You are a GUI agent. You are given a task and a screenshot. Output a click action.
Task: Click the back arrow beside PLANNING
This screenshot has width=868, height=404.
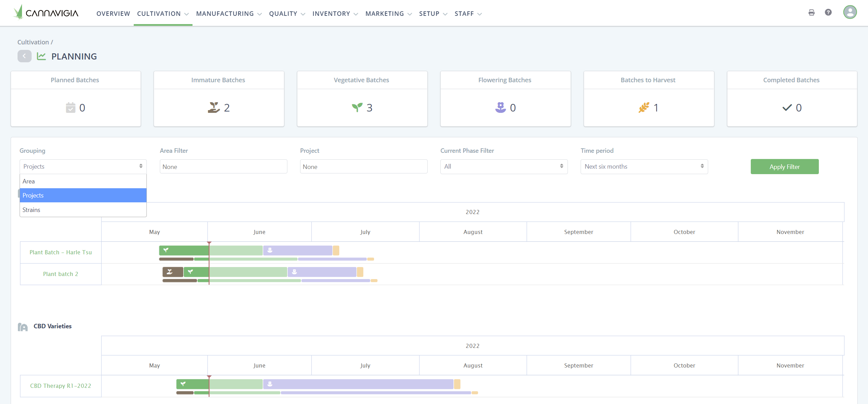coord(24,56)
